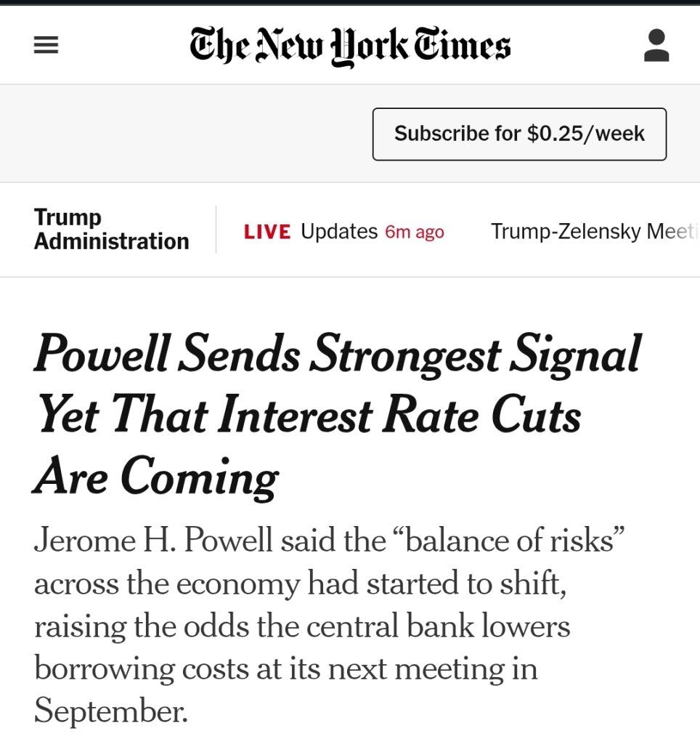Click the headline's last line, "Are Coming"
Screen dimensions: 700x744
156,477
